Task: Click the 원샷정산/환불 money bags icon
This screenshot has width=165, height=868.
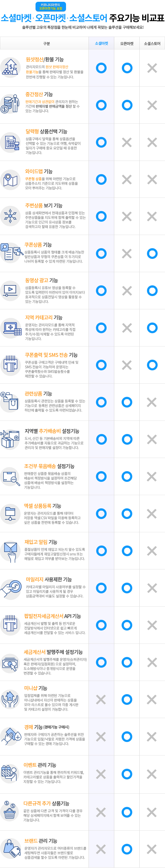Action: [10, 68]
